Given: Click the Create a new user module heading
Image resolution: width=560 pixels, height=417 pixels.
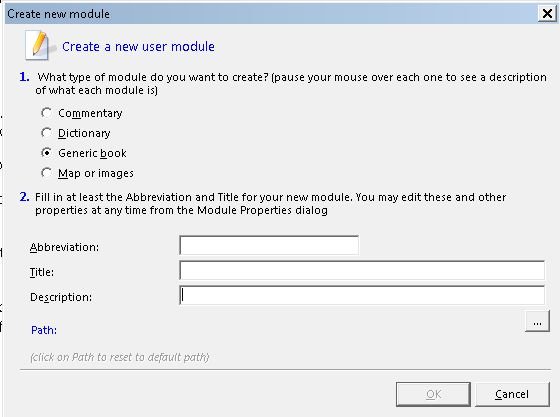Looking at the screenshot, I should coord(138,46).
